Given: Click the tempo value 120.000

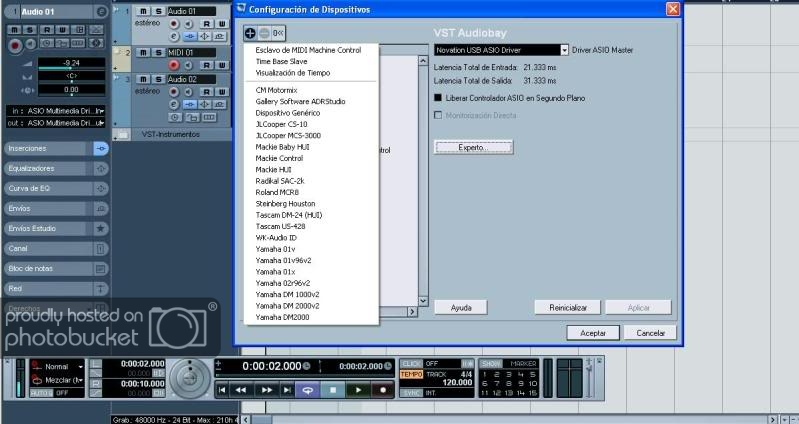Looking at the screenshot, I should point(456,382).
